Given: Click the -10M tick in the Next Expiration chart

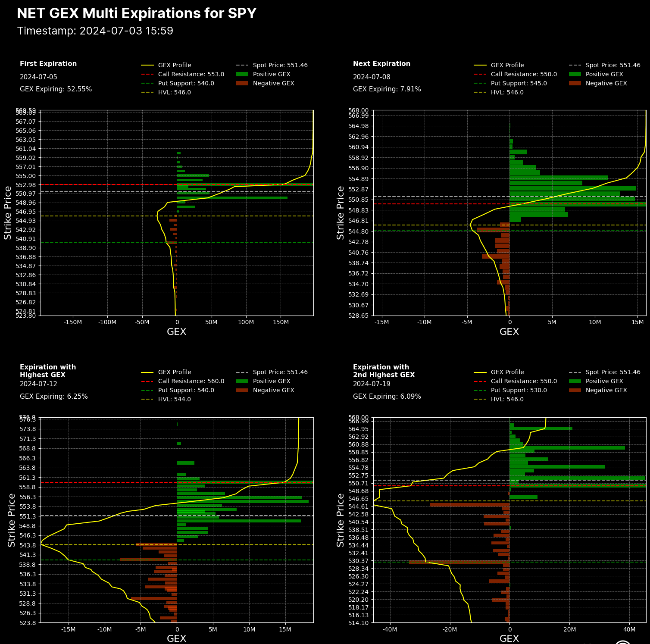Looking at the screenshot, I should pyautogui.click(x=424, y=322).
